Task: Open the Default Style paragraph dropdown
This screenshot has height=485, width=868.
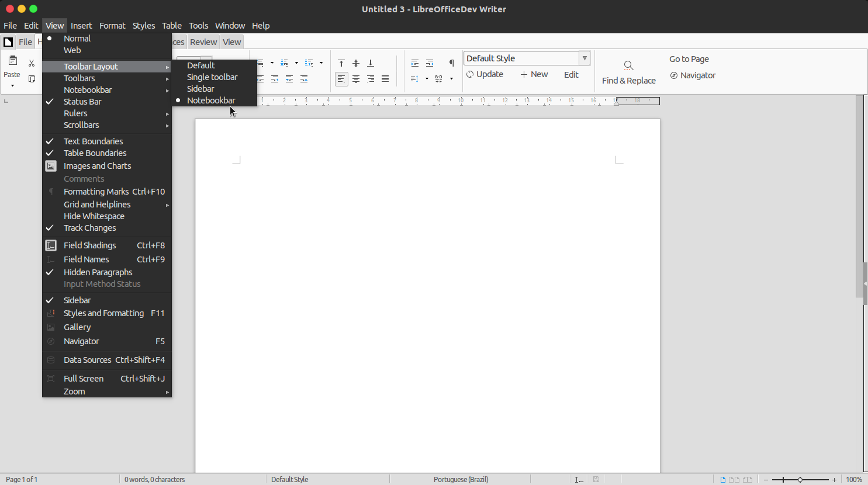Action: pos(584,58)
